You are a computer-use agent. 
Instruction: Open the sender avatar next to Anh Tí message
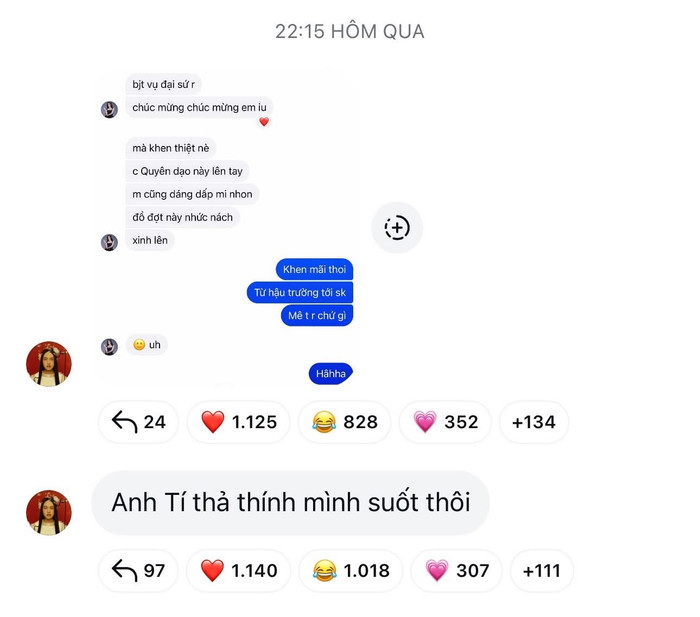[x=49, y=513]
